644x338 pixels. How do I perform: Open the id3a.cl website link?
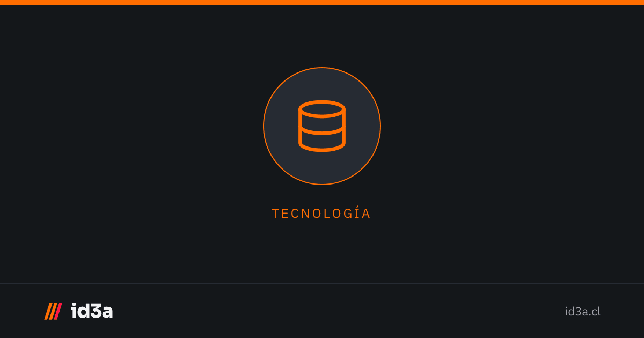coord(583,311)
